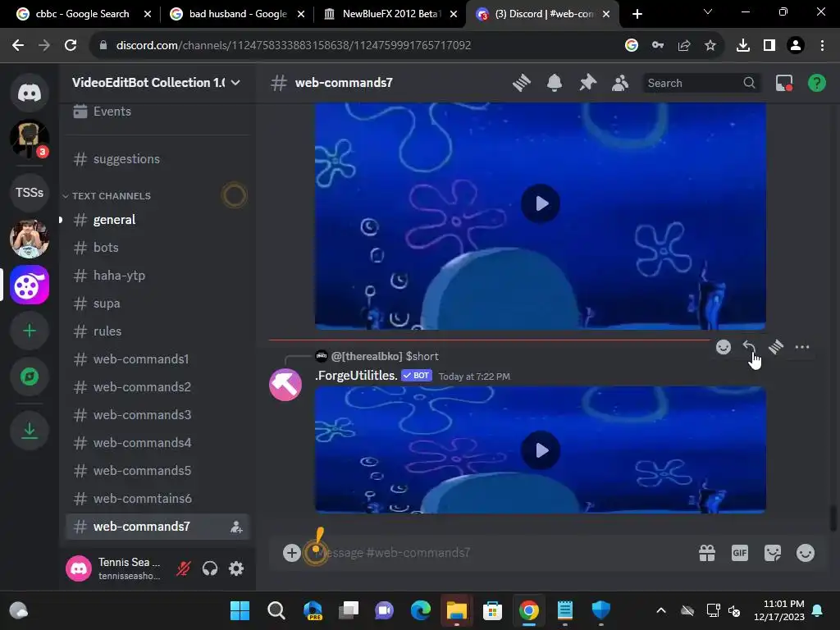Switch to NewBlueFX 2012 Beta tab

[x=391, y=14]
